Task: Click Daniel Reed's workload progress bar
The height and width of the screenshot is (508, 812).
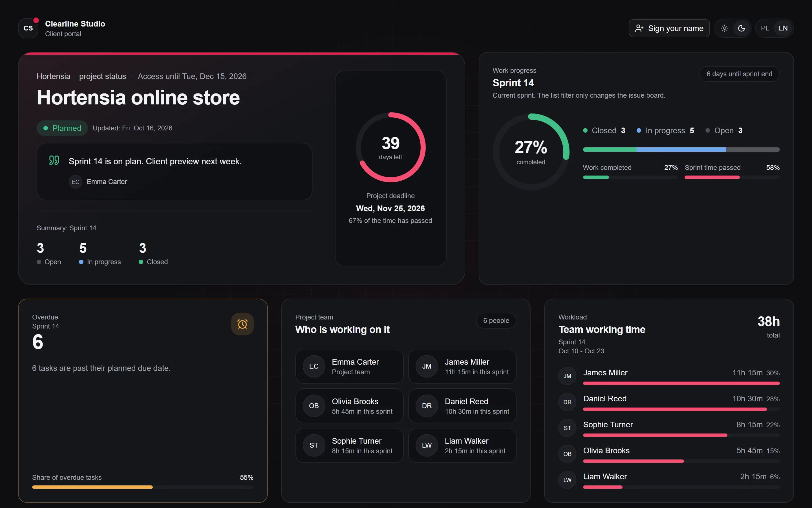Action: (x=681, y=409)
